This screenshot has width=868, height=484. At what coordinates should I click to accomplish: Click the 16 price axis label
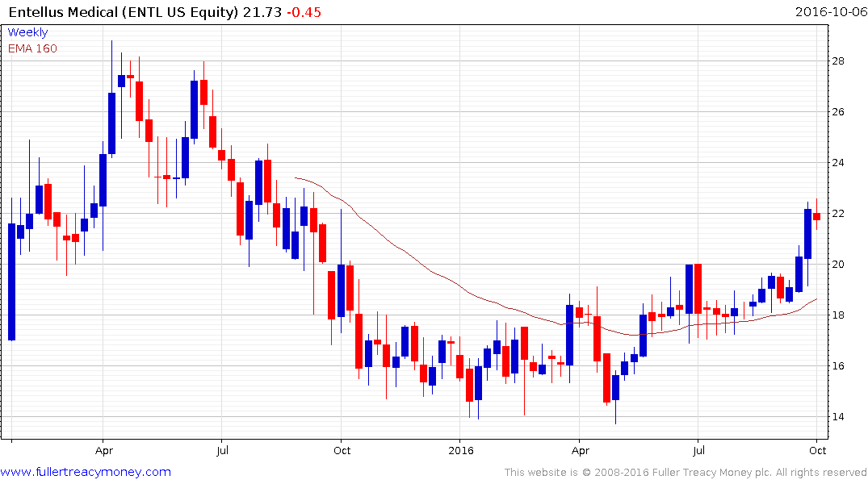click(838, 366)
